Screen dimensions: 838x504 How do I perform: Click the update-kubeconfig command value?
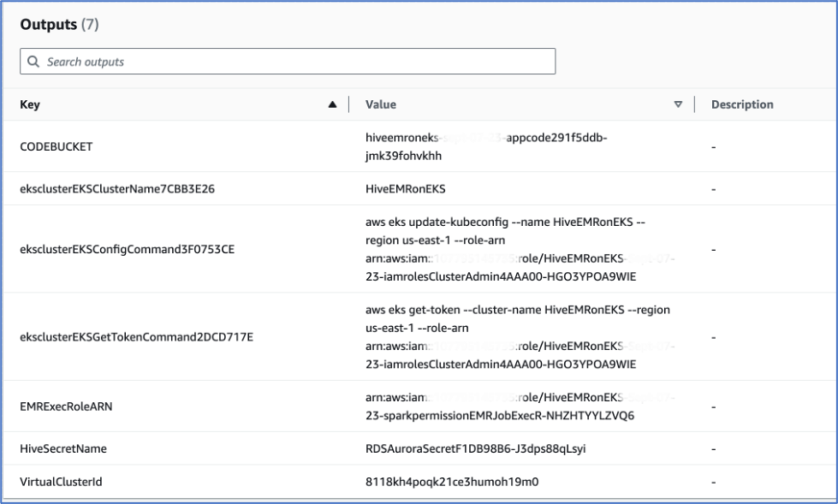pyautogui.click(x=520, y=249)
